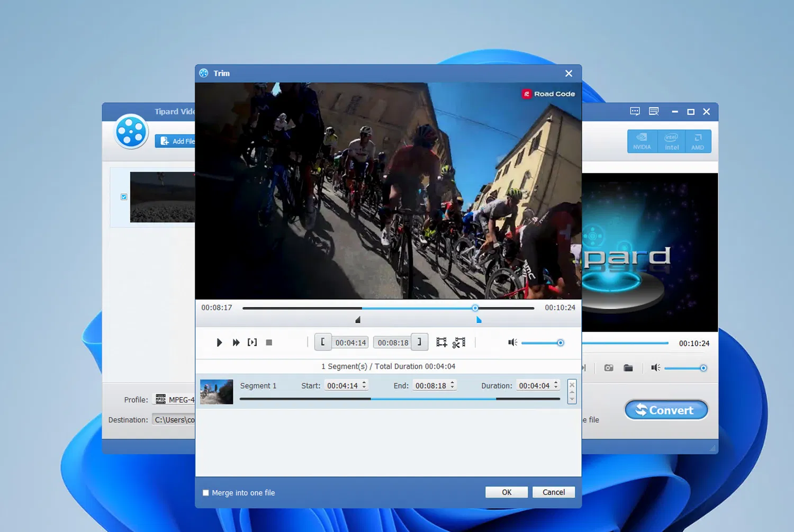Click the split segment scissors icon
Screen dimensions: 794x532
tap(459, 342)
